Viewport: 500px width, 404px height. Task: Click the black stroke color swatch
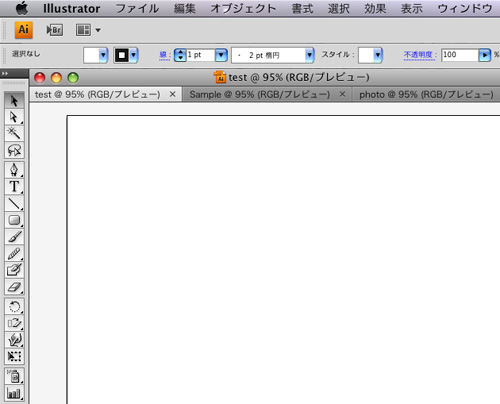(x=122, y=55)
